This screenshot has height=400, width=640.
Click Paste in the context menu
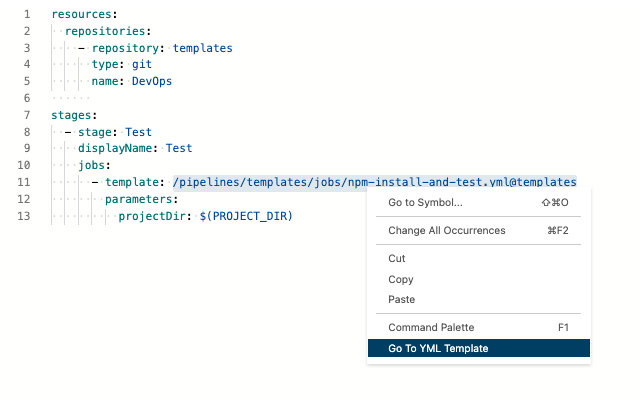tap(402, 300)
